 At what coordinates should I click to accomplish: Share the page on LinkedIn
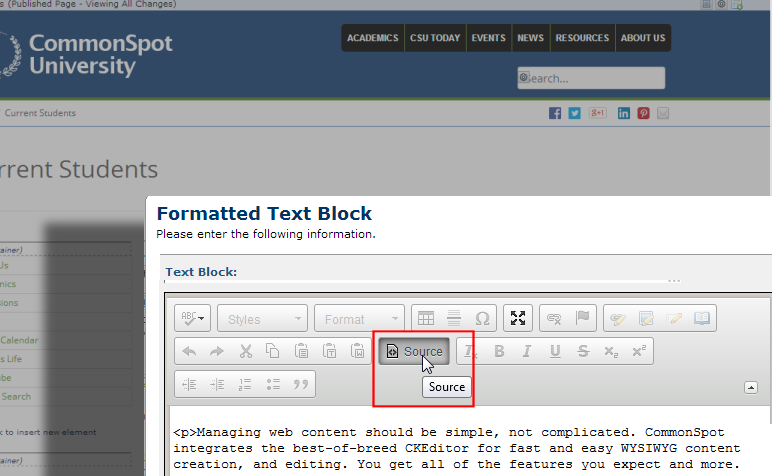point(624,113)
